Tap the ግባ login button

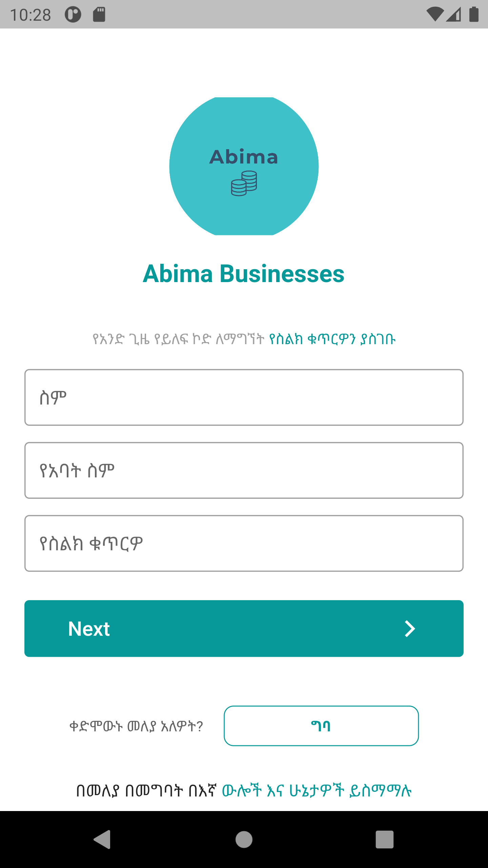coord(321,726)
